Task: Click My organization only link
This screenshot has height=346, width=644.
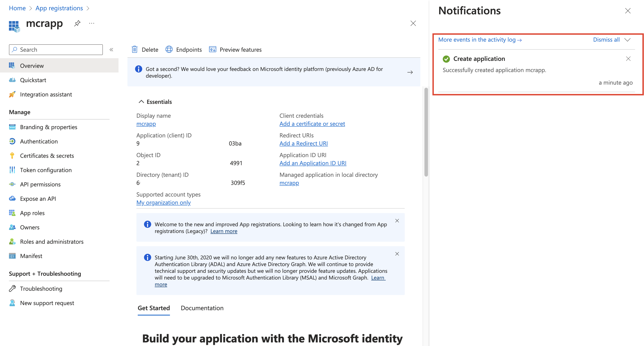Action: pyautogui.click(x=163, y=202)
